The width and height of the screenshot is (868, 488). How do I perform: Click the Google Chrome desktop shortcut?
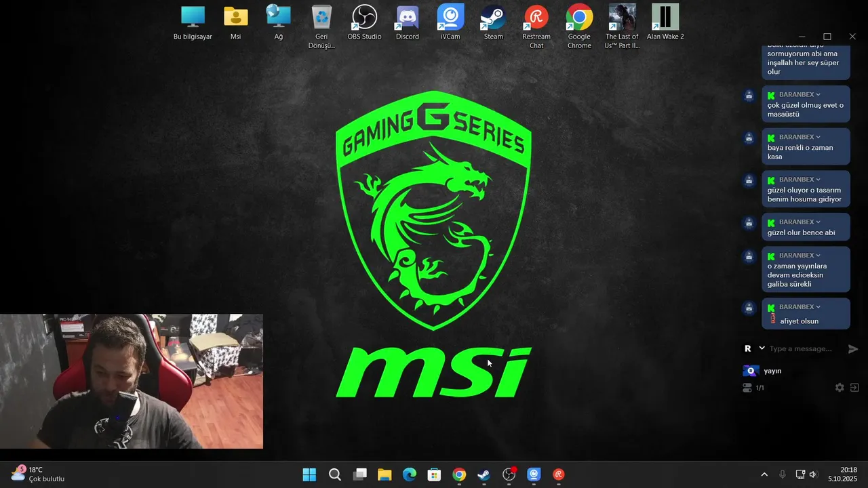579,27
